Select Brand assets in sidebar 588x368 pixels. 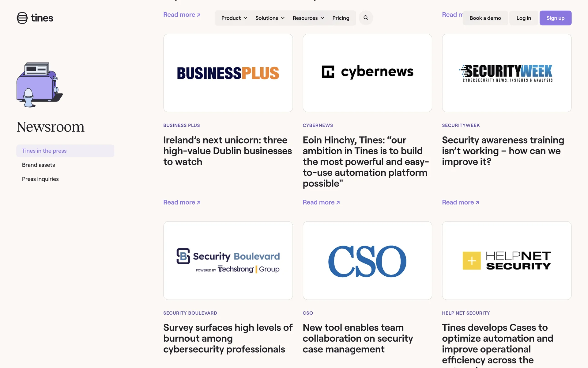pyautogui.click(x=39, y=165)
